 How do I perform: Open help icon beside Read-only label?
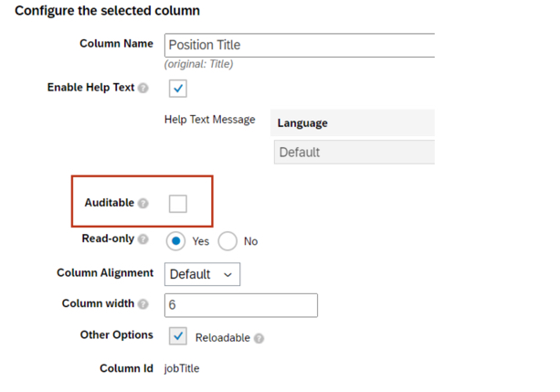(x=143, y=239)
